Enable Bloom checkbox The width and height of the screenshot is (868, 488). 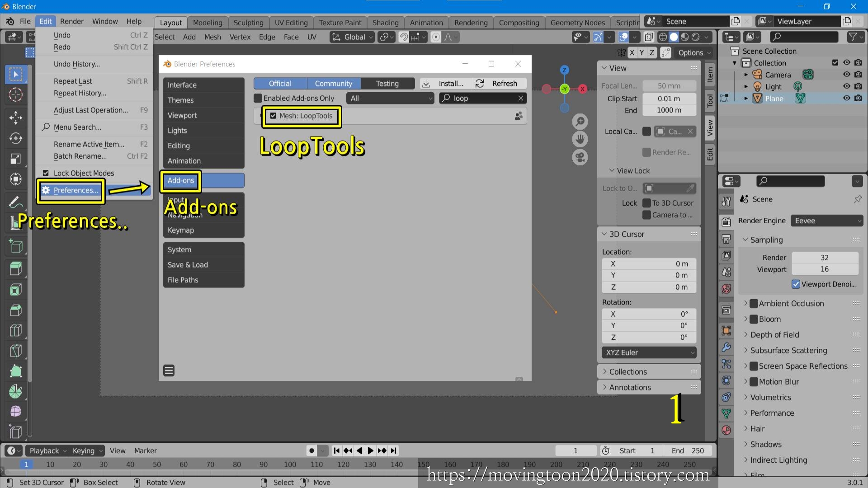[x=754, y=319]
